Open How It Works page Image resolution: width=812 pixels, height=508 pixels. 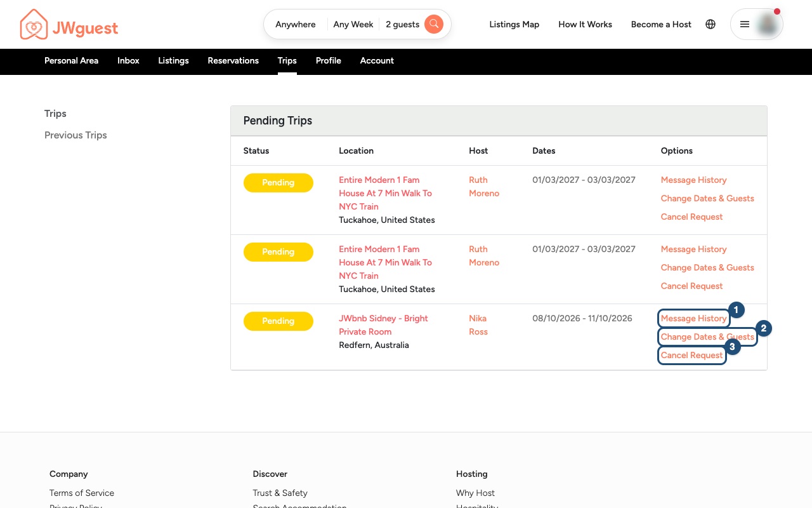click(585, 24)
